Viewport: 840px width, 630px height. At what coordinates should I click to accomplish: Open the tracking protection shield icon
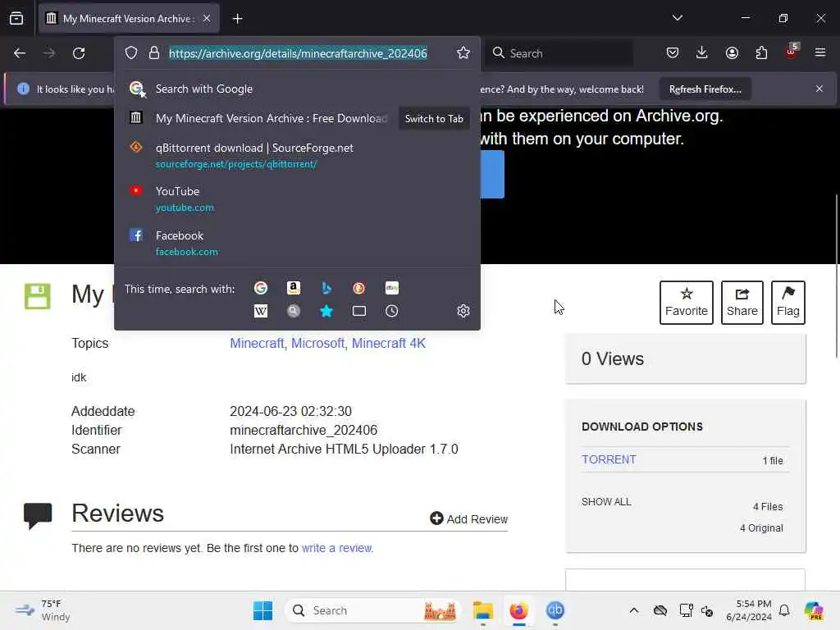pyautogui.click(x=131, y=53)
